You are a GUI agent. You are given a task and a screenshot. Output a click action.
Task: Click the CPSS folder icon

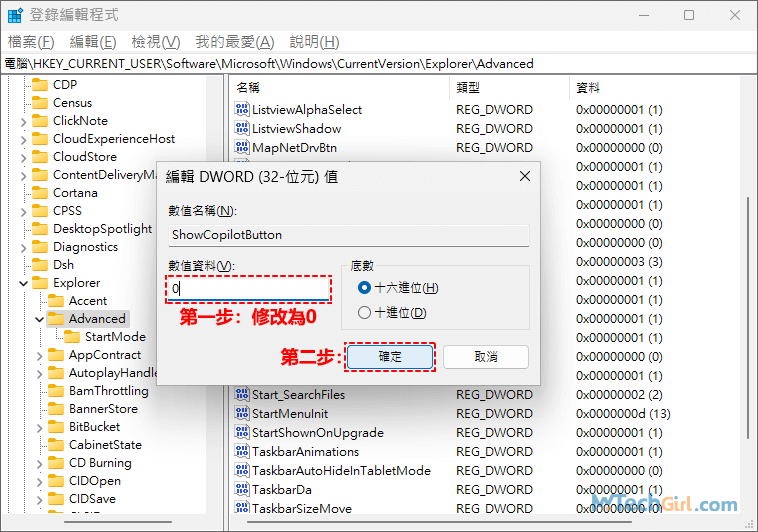(x=40, y=211)
